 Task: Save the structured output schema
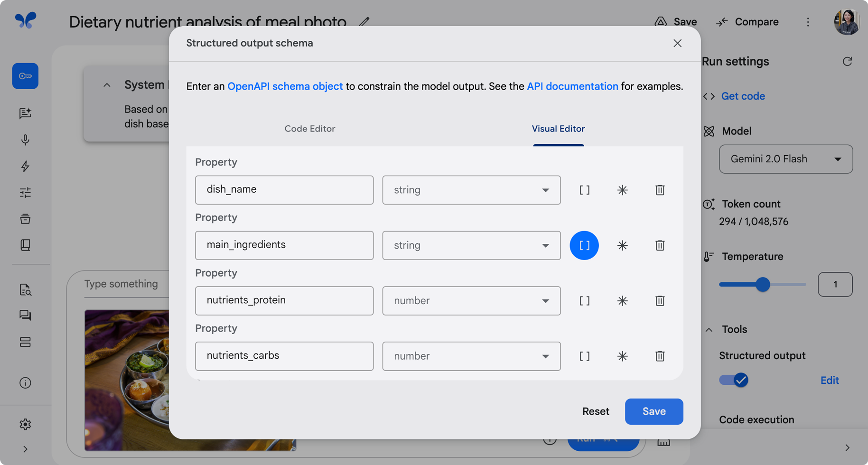[653, 411]
